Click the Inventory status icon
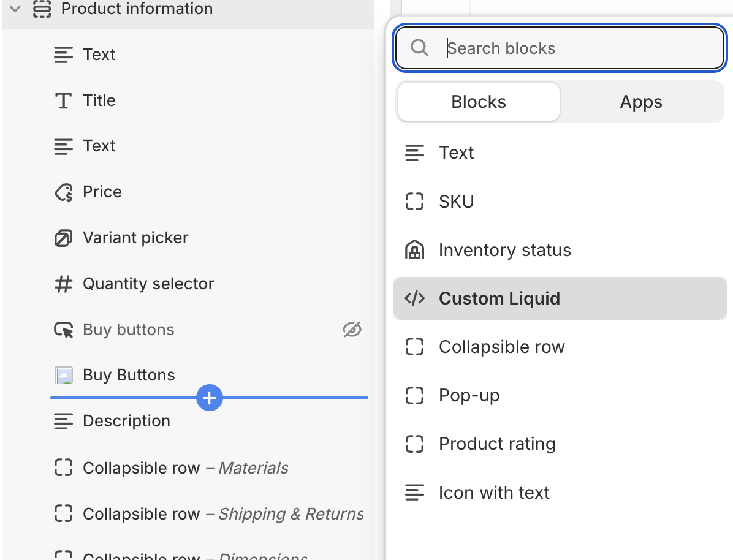The width and height of the screenshot is (733, 560). click(x=415, y=250)
